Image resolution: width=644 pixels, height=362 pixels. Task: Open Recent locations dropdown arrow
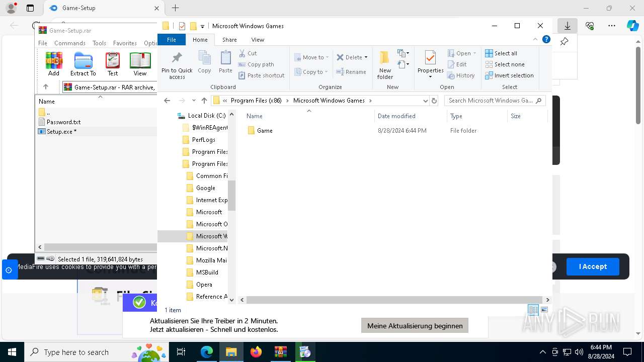pyautogui.click(x=194, y=101)
